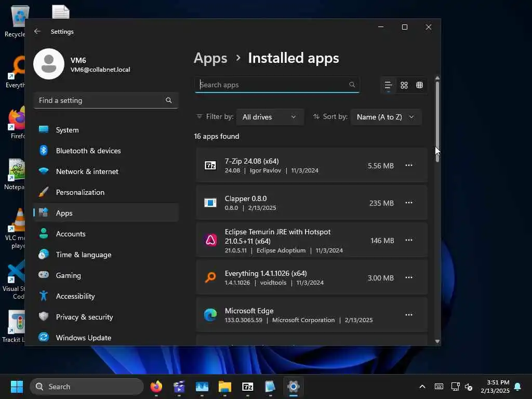
Task: Click the Microsoft Edge app icon in list
Action: pyautogui.click(x=210, y=314)
